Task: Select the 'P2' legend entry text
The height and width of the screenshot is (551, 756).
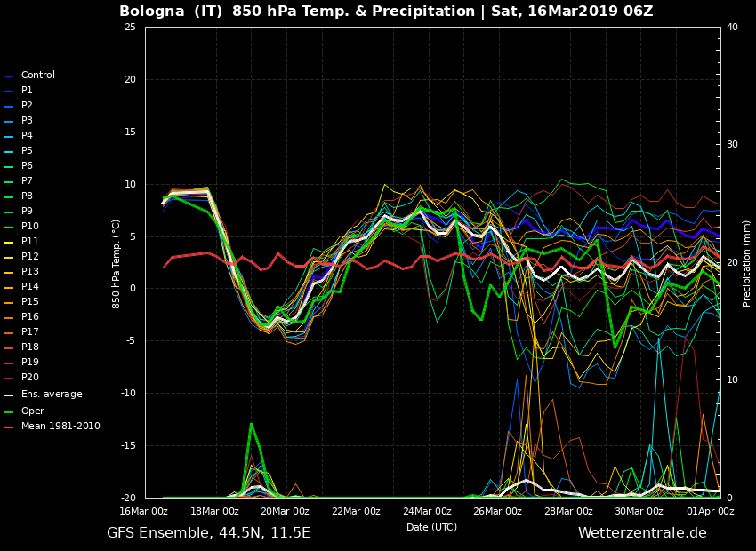Action: click(x=27, y=105)
